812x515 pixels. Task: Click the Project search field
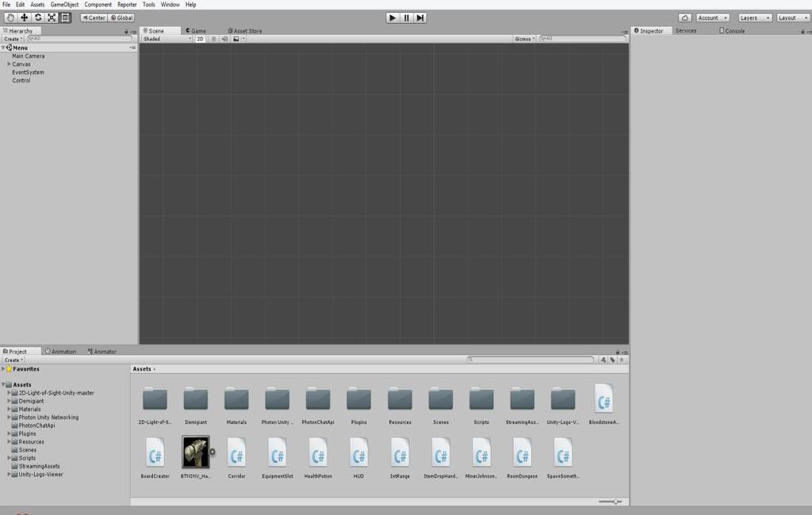pos(530,359)
